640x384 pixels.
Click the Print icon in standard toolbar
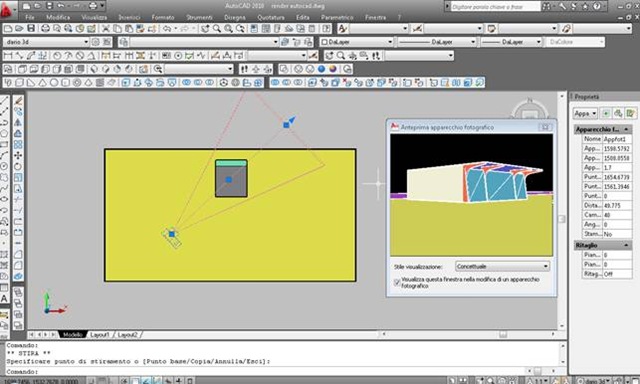click(x=45, y=29)
